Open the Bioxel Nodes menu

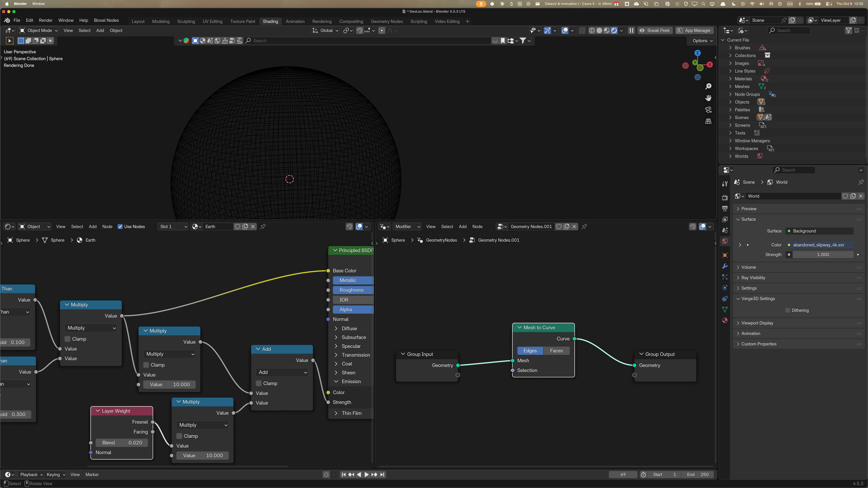106,21
